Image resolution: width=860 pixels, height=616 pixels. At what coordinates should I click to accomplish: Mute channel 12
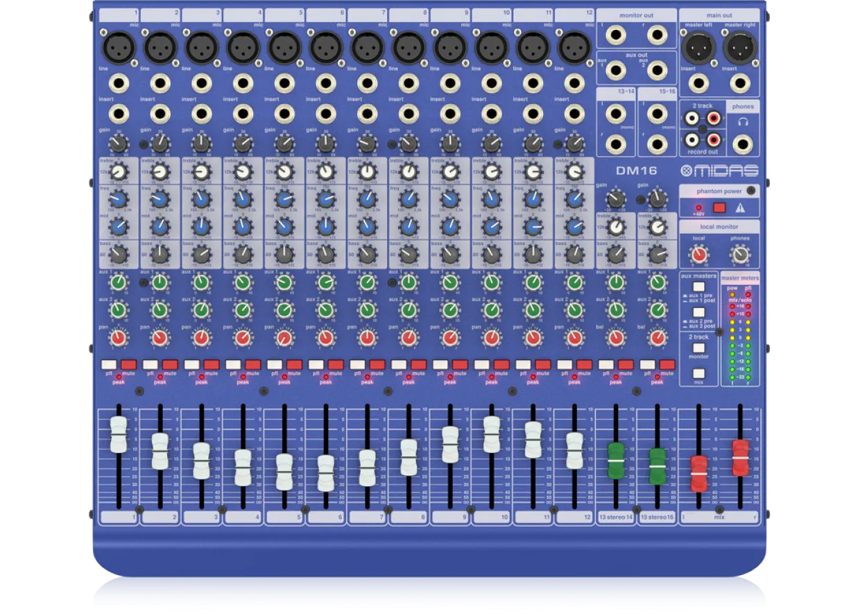[x=585, y=364]
